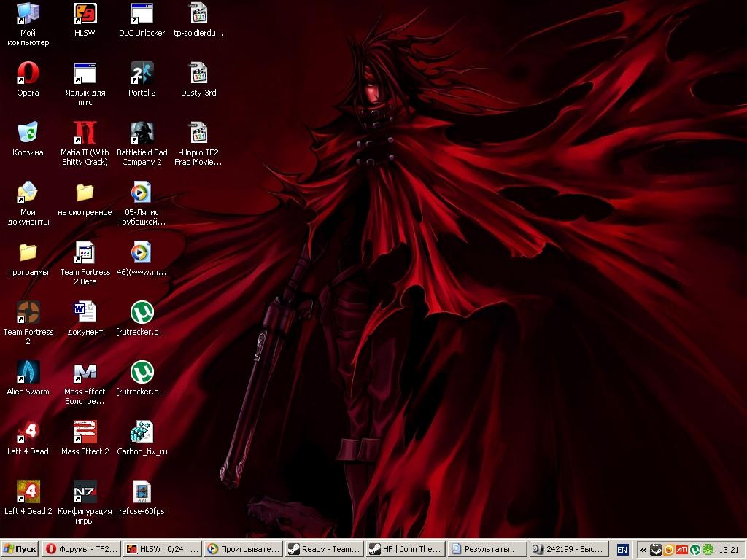The width and height of the screenshot is (747, 560).
Task: Select the Opera browser desktop icon
Action: (x=28, y=79)
